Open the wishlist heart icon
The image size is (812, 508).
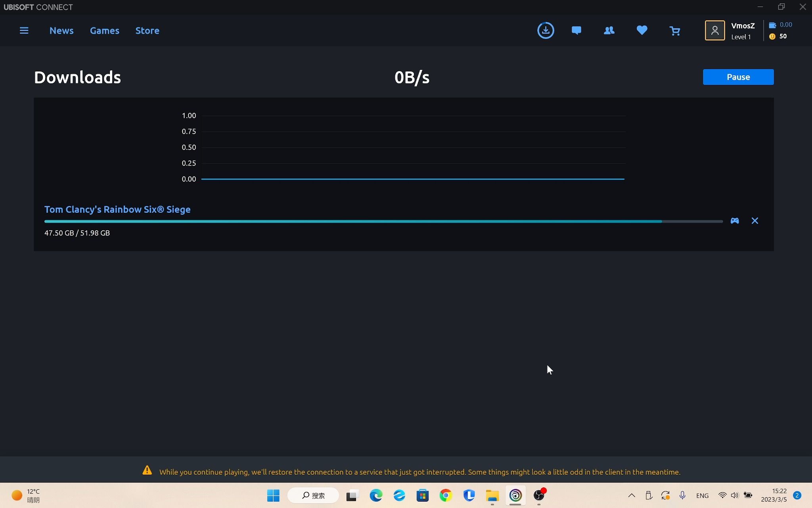click(x=642, y=31)
